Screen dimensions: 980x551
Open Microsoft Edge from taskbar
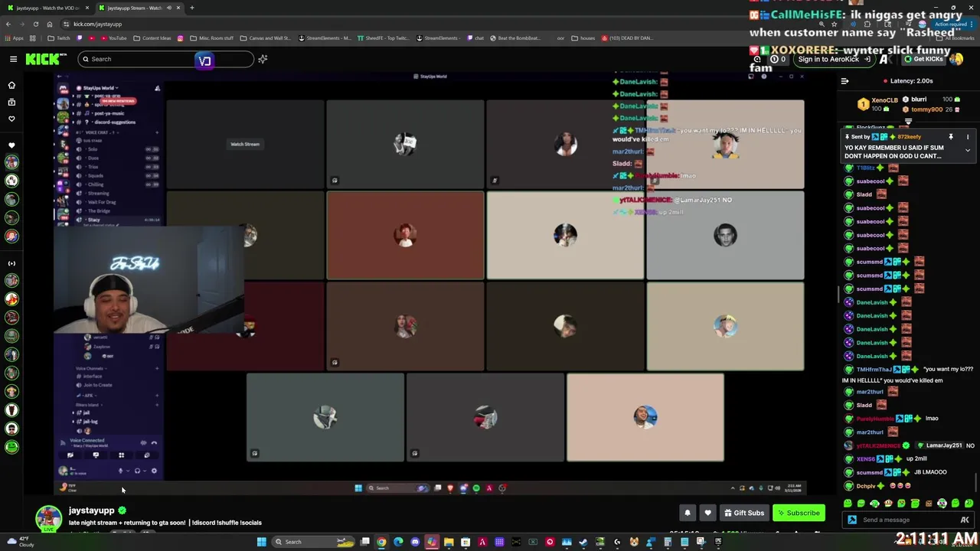coord(398,542)
